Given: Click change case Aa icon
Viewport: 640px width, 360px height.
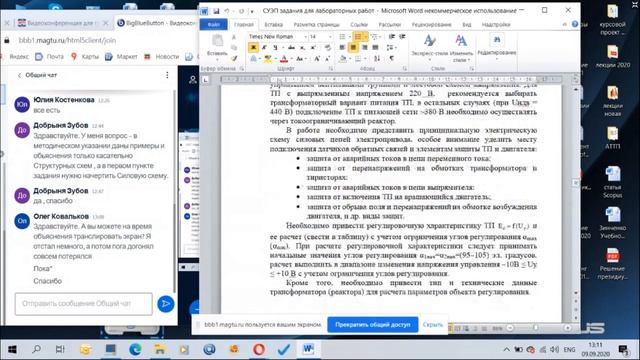Looking at the screenshot, I should click(300, 59).
